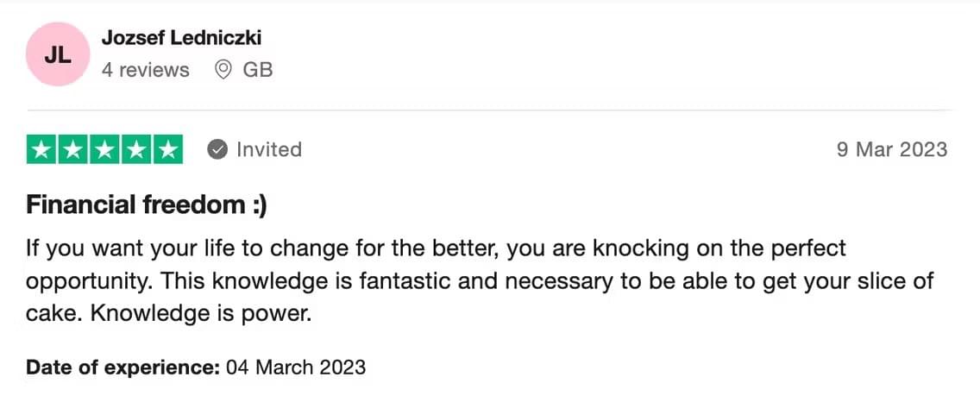
Task: Click the fourth green rating star
Action: point(135,149)
